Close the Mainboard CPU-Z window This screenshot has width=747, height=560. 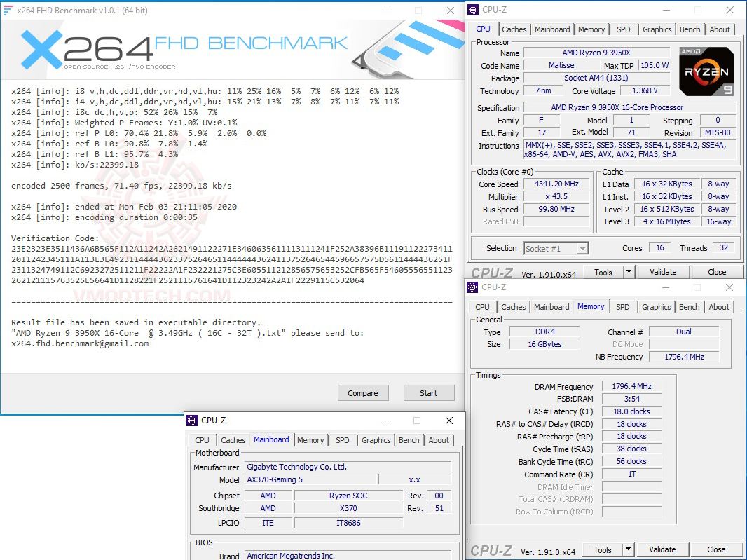pyautogui.click(x=448, y=421)
